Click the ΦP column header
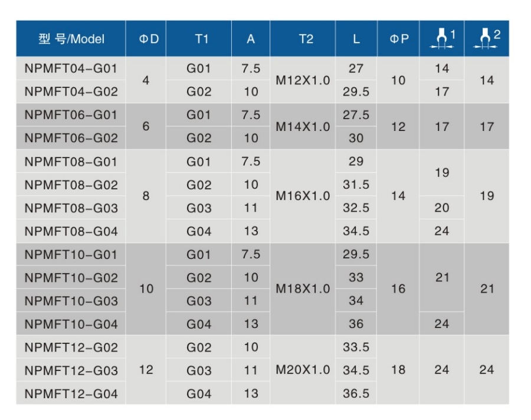Image resolution: width=531 pixels, height=420 pixels. (398, 39)
